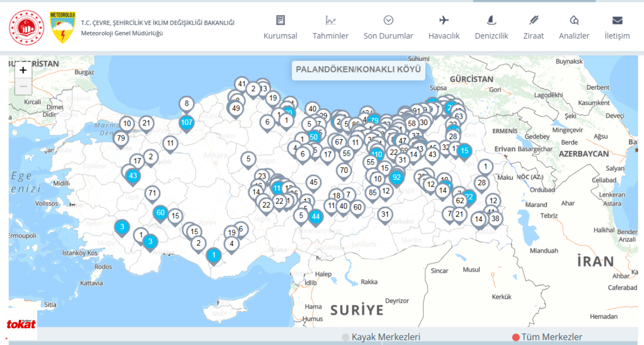This screenshot has height=345, width=644.
Task: Click the map marker showing 85
Action: 372,192
